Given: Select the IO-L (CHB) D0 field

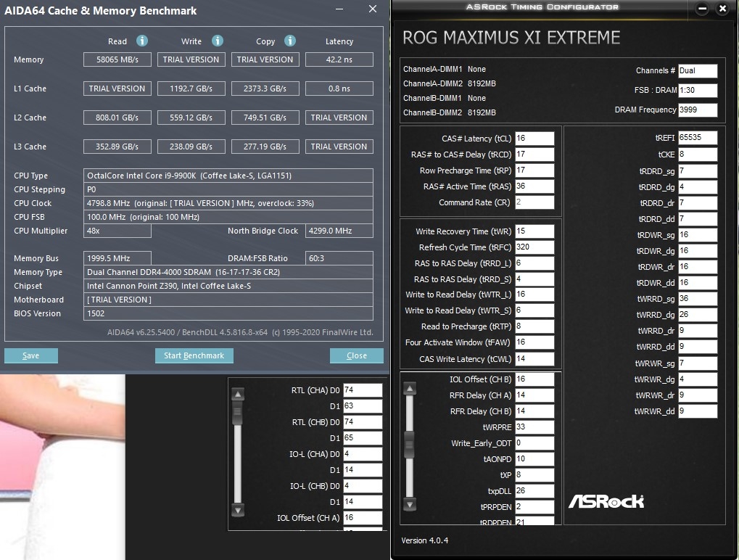Looking at the screenshot, I should [x=363, y=485].
